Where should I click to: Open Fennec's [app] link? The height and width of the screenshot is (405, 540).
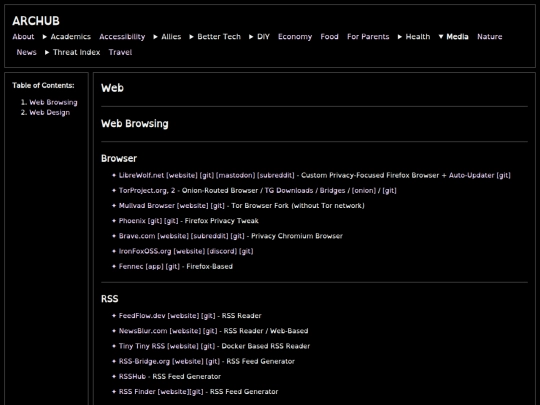click(x=154, y=266)
